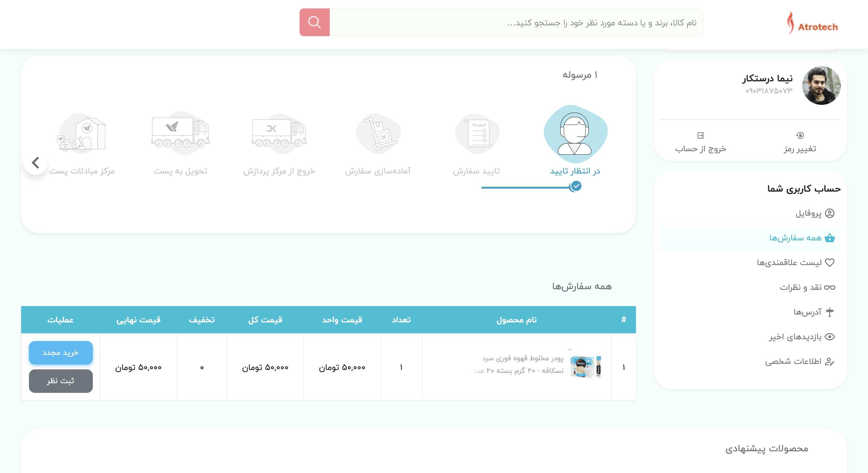The image size is (868, 473).
Task: Click 'ثبت نظر' gray comment button
Action: click(x=61, y=381)
